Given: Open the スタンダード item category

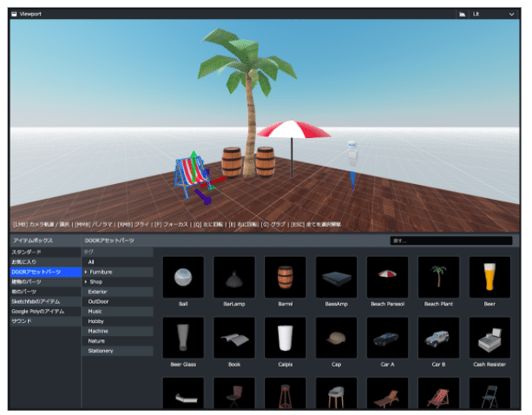Looking at the screenshot, I should point(45,252).
